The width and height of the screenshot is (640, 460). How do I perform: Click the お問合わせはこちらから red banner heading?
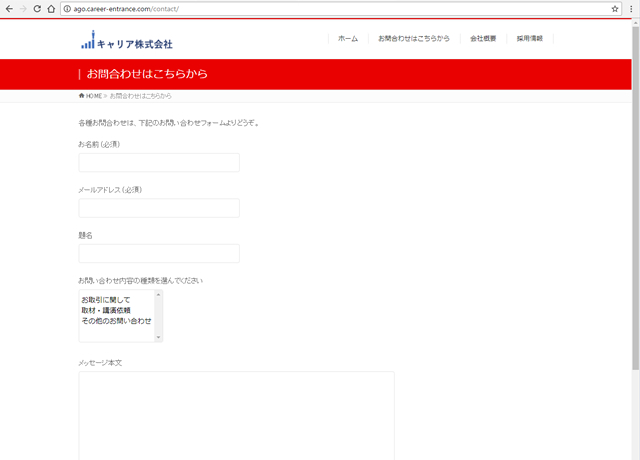[x=147, y=74]
